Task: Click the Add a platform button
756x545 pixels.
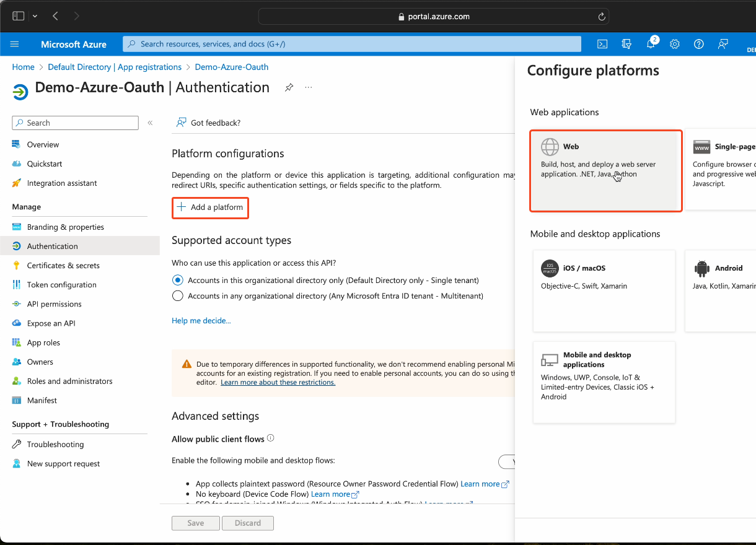Action: point(210,207)
